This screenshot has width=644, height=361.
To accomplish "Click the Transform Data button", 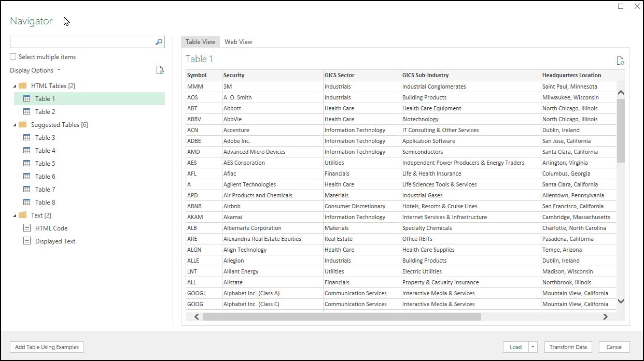I will (568, 347).
